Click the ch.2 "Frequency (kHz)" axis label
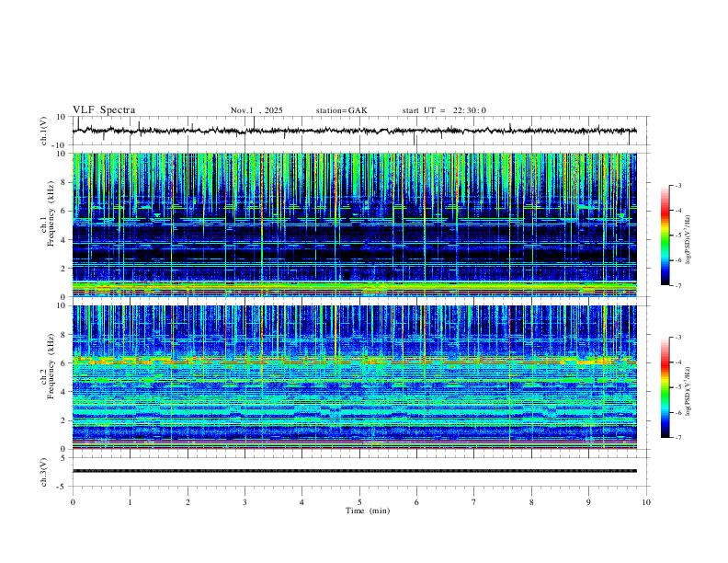 51,366
